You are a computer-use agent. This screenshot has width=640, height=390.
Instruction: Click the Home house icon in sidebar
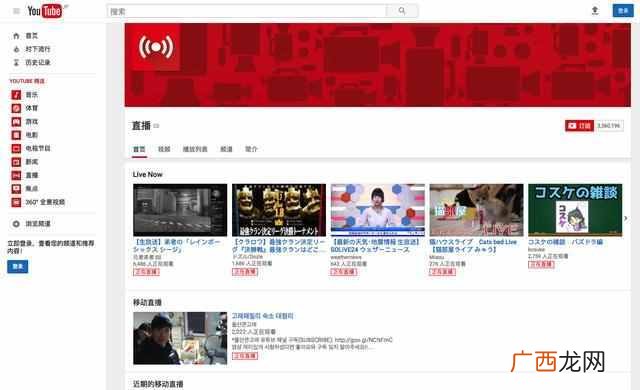(x=16, y=36)
